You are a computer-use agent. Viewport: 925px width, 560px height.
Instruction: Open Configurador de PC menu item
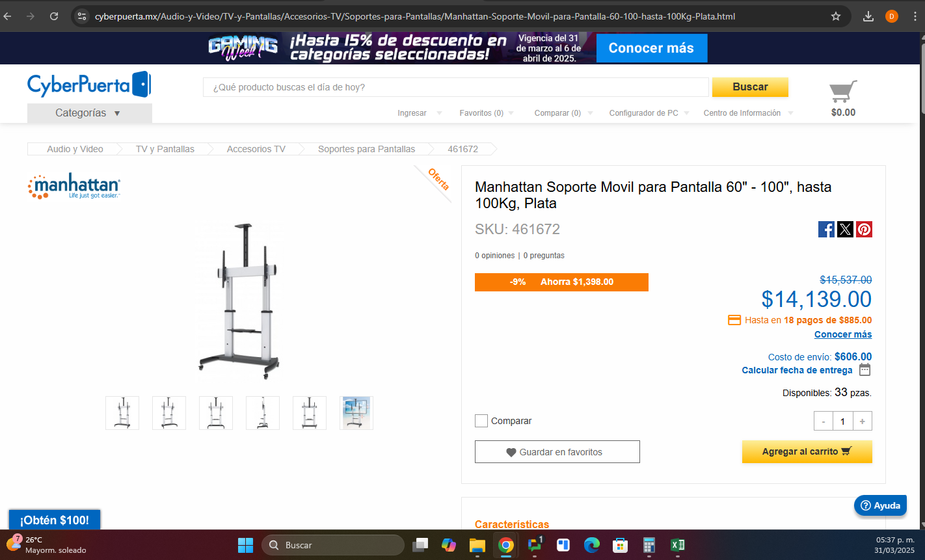649,113
